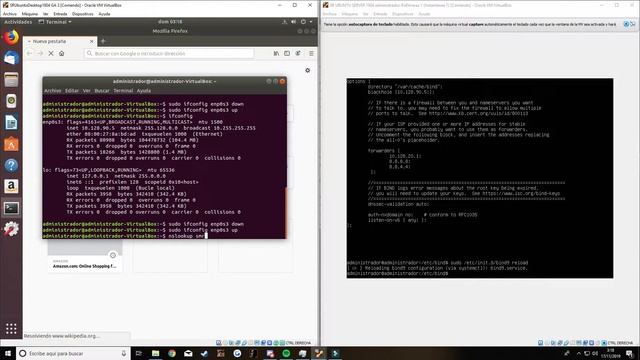Open Help from the Ubuntu dock
This screenshot has width=640, height=360.
coord(11,165)
